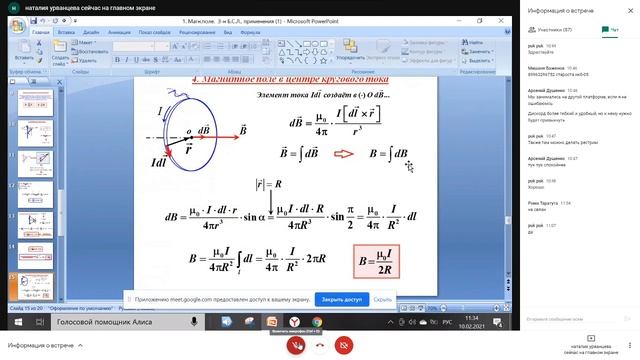Click Reset (Восстановить) slide button

[90, 51]
